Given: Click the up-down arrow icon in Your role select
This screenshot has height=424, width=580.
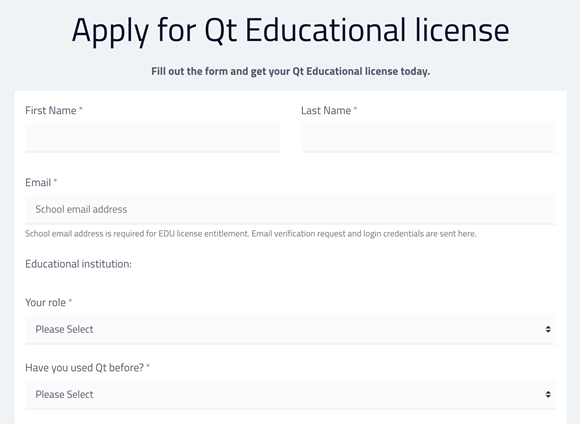Looking at the screenshot, I should point(548,329).
